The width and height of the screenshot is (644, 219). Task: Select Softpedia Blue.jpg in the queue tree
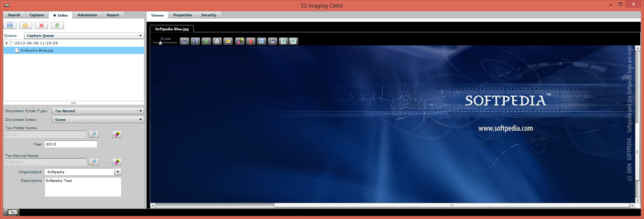click(74, 50)
